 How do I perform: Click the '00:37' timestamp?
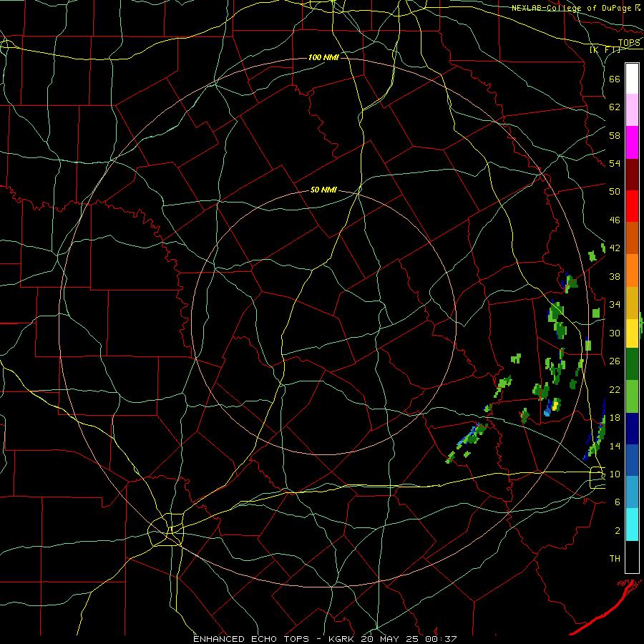(439, 639)
